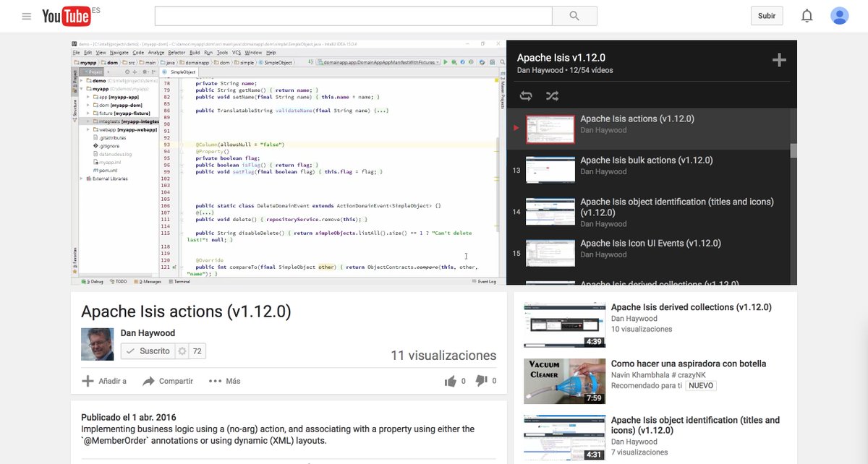Open suggested object identification video title
This screenshot has height=464, width=868.
click(695, 425)
